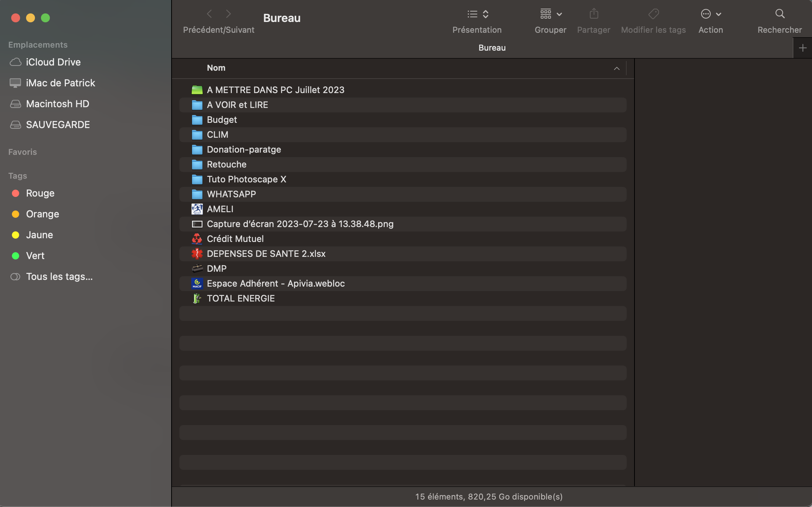
Task: Select the DEPENSES DE SANTE 2.xlsx file
Action: point(266,253)
